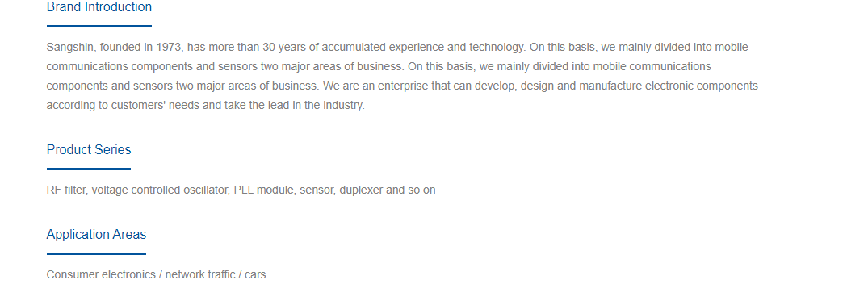Click the Brand Introduction heading
Image resolution: width=868 pixels, height=305 pixels.
[99, 7]
